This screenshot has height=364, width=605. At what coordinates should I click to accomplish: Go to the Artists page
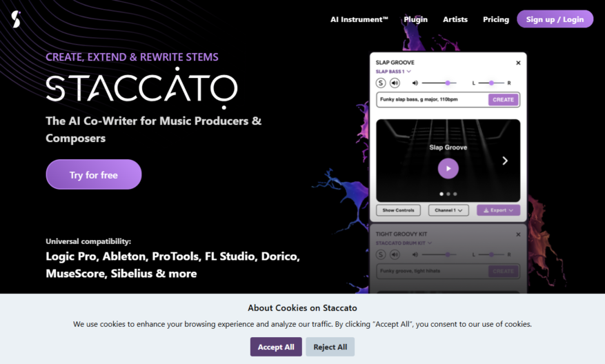(x=455, y=19)
